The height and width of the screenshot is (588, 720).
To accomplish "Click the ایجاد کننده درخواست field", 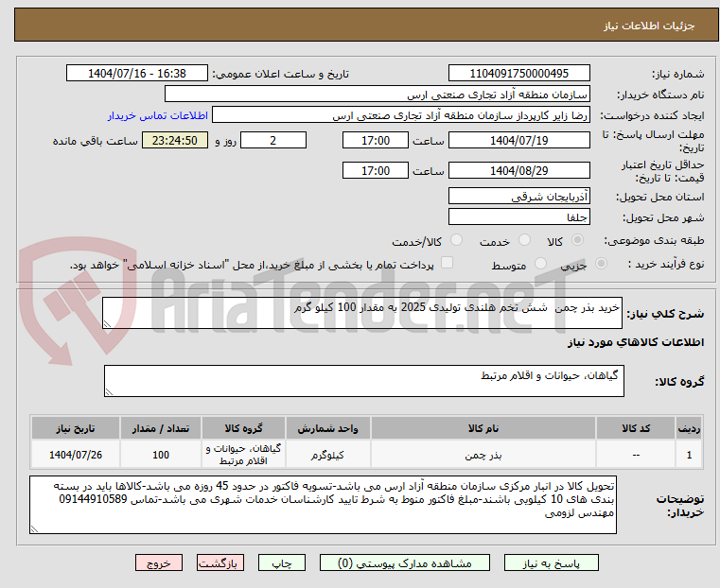I will [x=401, y=114].
